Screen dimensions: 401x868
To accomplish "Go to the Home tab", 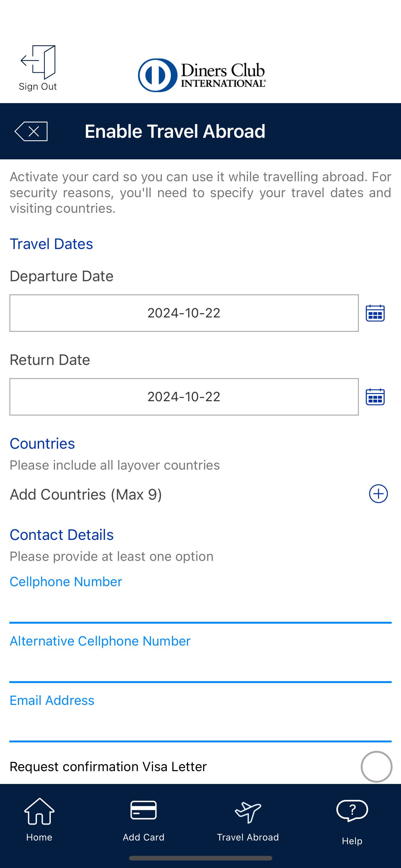I will tap(39, 820).
